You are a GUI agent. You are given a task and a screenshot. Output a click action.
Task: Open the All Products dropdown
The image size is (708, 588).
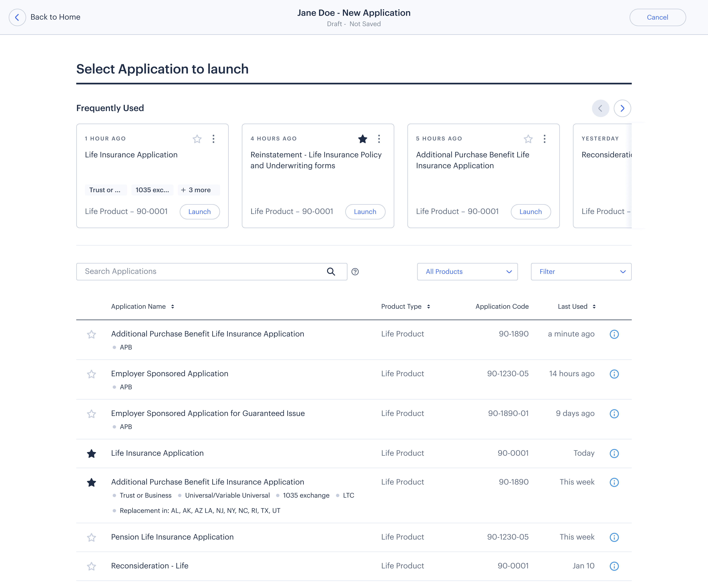467,272
